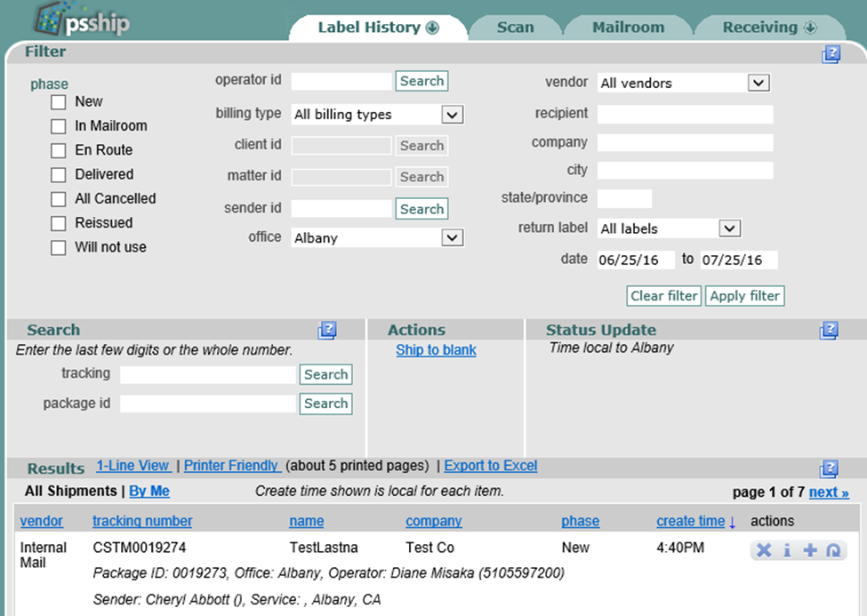Click the company Test Co
867x616 pixels.
(429, 548)
